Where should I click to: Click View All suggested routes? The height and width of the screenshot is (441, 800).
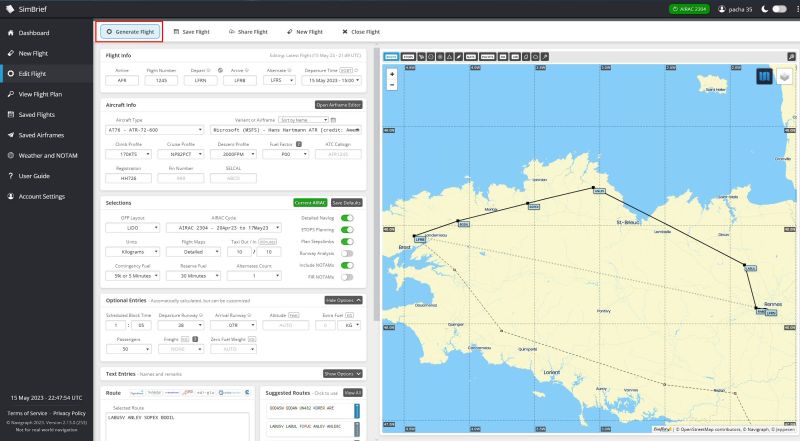353,393
